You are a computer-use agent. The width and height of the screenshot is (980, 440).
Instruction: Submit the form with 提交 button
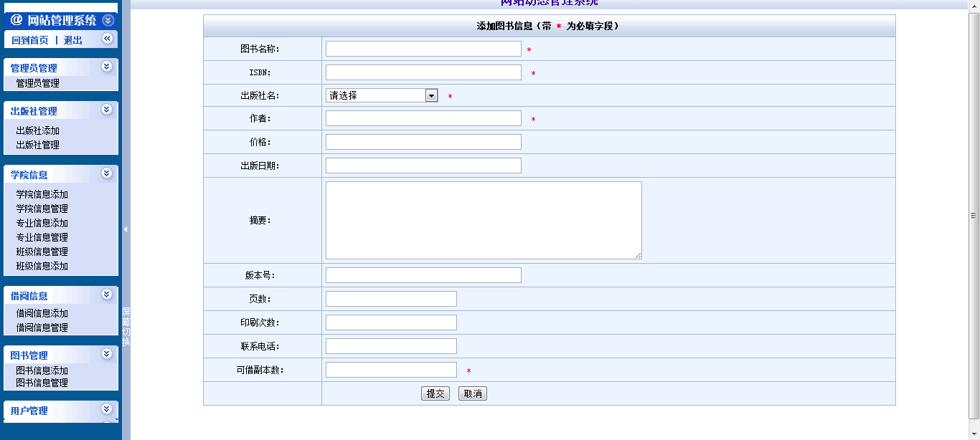tap(435, 393)
